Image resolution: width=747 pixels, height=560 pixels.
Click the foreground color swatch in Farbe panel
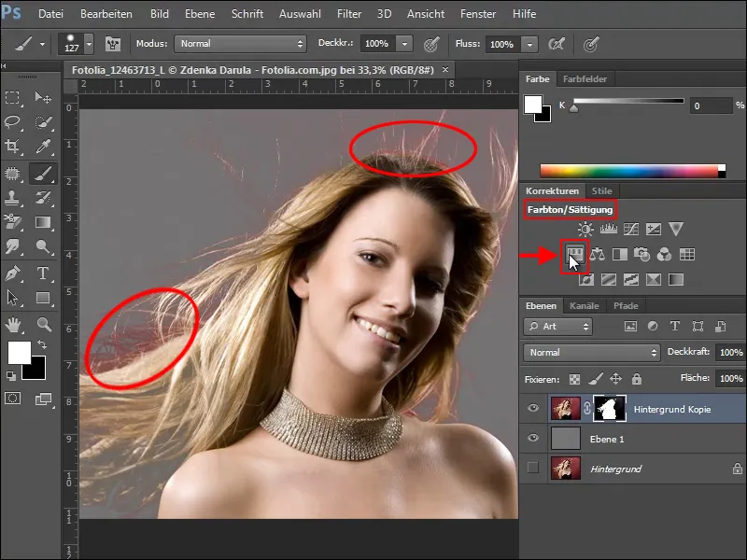pyautogui.click(x=533, y=105)
